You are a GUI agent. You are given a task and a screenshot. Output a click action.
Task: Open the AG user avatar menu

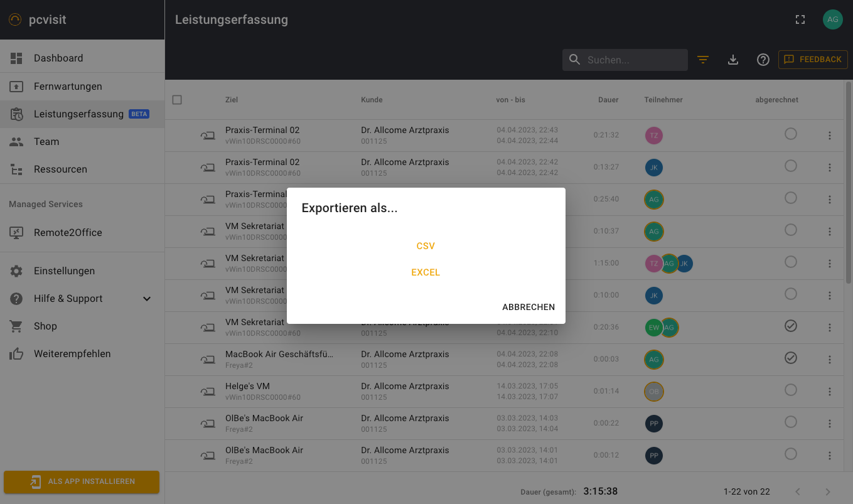[832, 19]
